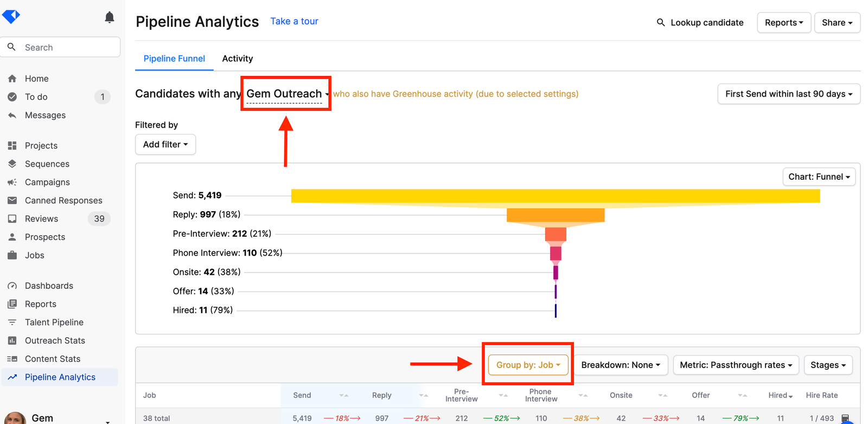Sort by Send passthrough rate arrows

click(344, 395)
